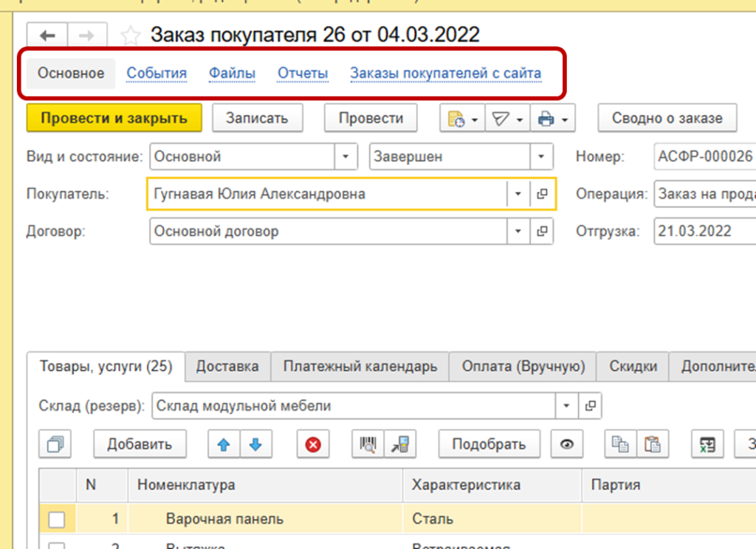Expand the Завершен status dropdown
This screenshot has width=756, height=549.
click(541, 156)
